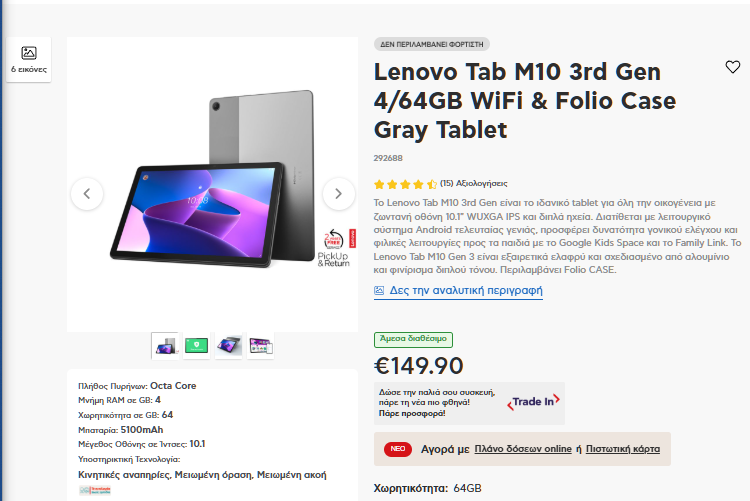Click Πλάνο δόσεων online link
Viewport: 750px width, 501px height.
point(523,449)
